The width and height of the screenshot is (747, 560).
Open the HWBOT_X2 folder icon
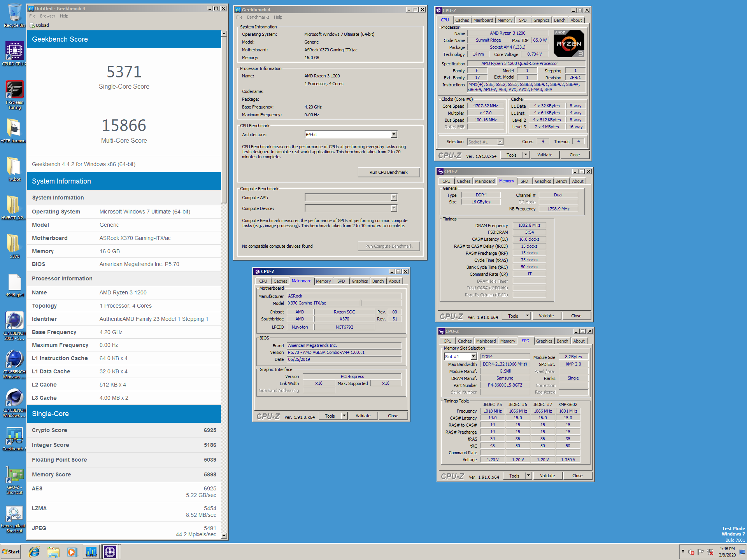(13, 208)
